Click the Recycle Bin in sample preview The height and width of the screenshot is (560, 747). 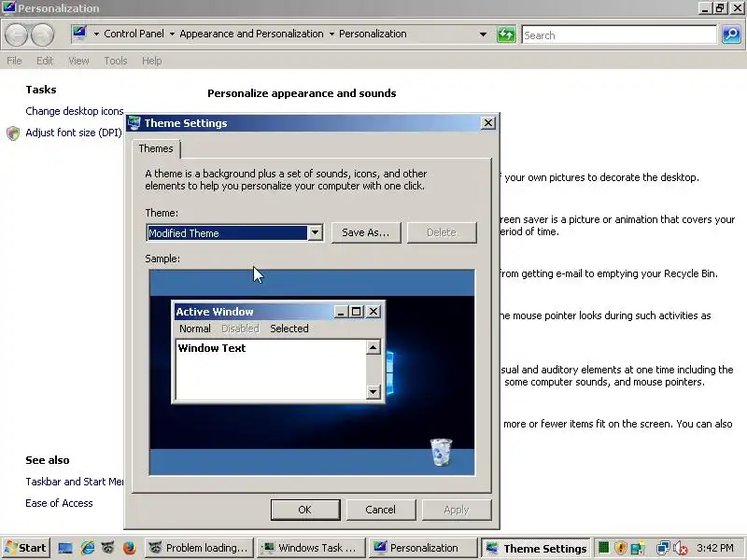pos(441,452)
